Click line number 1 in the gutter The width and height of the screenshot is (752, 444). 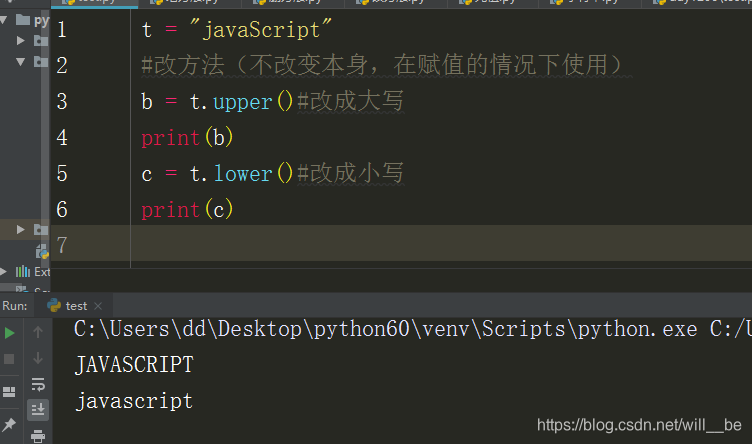(62, 30)
